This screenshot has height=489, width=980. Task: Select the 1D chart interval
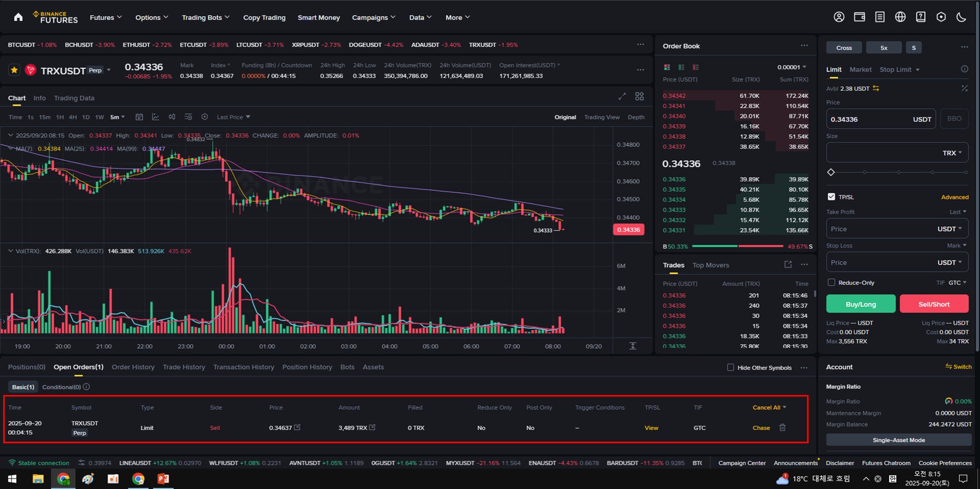86,117
